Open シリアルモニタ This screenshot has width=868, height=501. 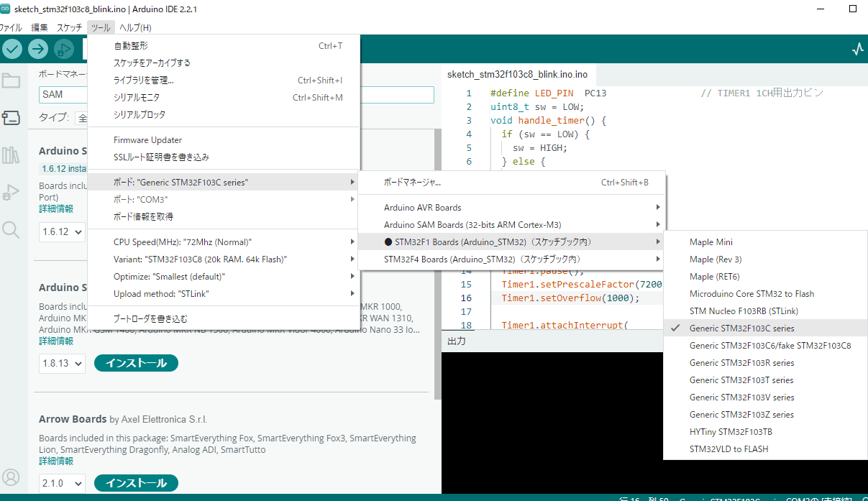(224, 98)
